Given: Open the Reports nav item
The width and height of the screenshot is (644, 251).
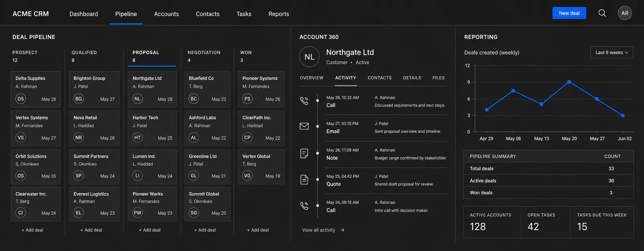Looking at the screenshot, I should point(279,14).
